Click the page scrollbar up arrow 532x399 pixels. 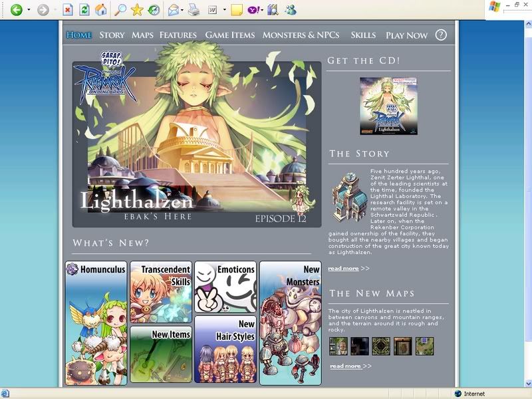[x=528, y=24]
